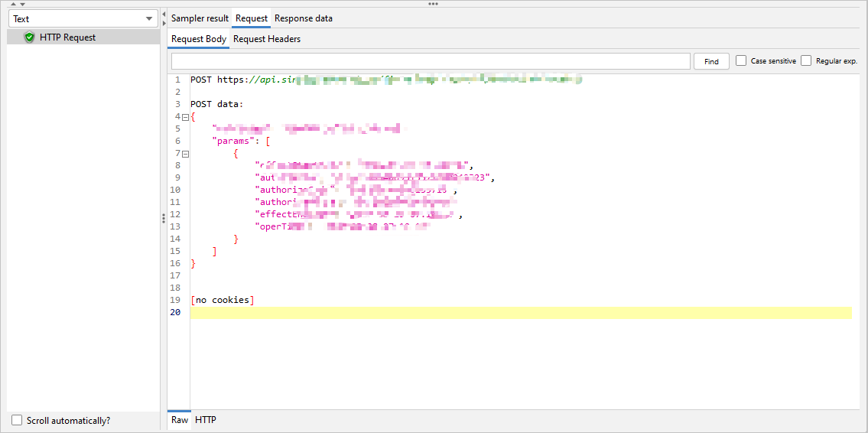Collapse the JSON block at line 4
Viewport: 868px width, 433px height.
pos(185,116)
